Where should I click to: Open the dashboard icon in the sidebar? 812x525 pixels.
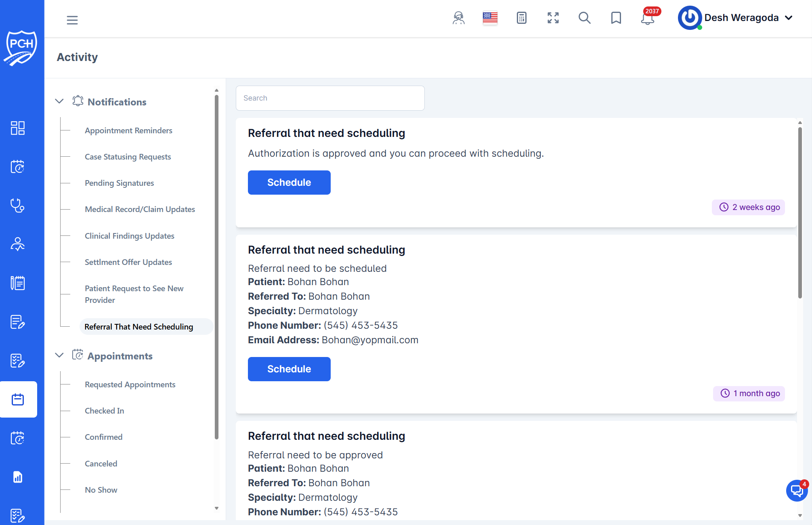click(x=17, y=128)
